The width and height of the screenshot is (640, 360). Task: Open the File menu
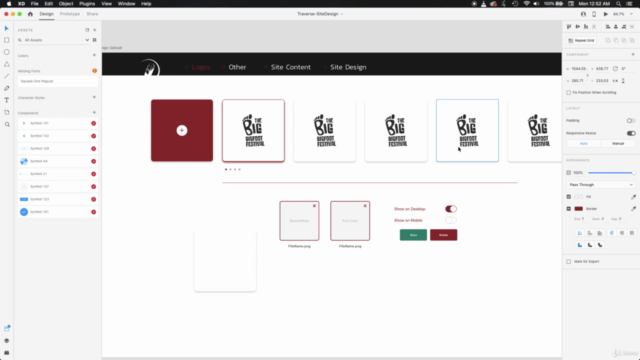[35, 4]
